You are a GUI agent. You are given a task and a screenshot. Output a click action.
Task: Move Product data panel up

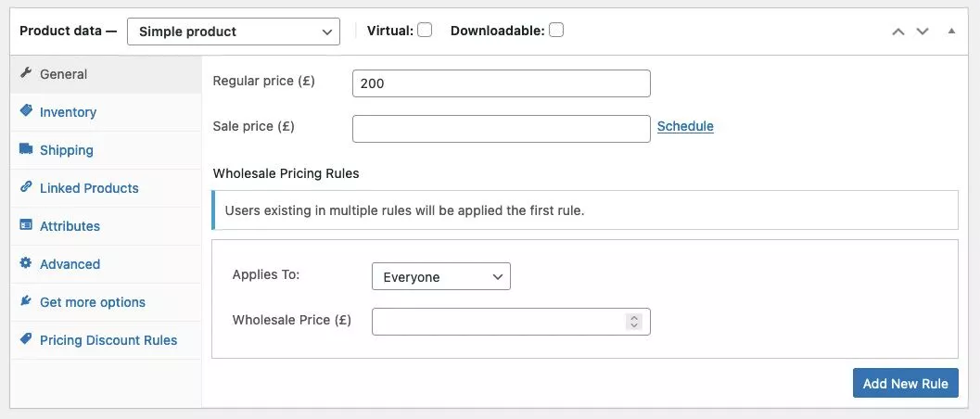click(x=897, y=32)
